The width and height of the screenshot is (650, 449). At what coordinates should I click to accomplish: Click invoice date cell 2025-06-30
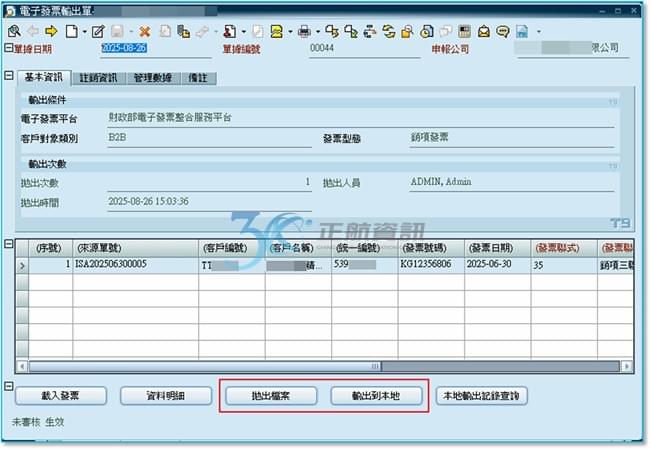coord(497,265)
